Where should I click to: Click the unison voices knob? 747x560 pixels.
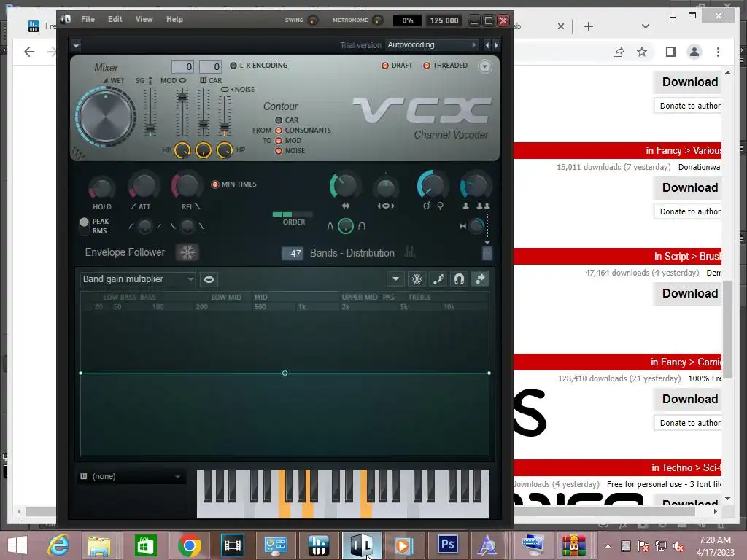click(x=475, y=186)
